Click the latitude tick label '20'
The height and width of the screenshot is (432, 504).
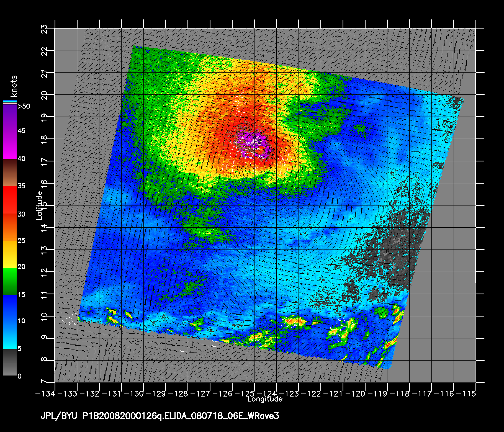click(x=44, y=96)
